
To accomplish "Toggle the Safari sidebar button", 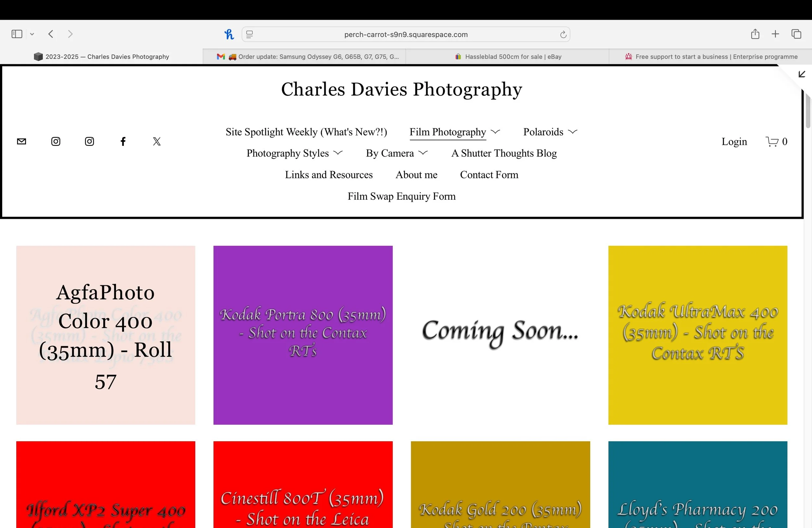I will (17, 34).
